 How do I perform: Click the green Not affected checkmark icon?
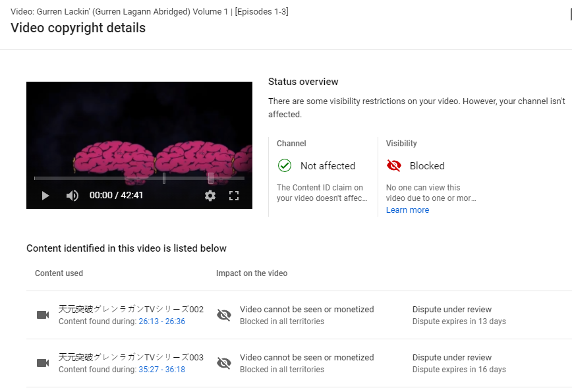(285, 165)
